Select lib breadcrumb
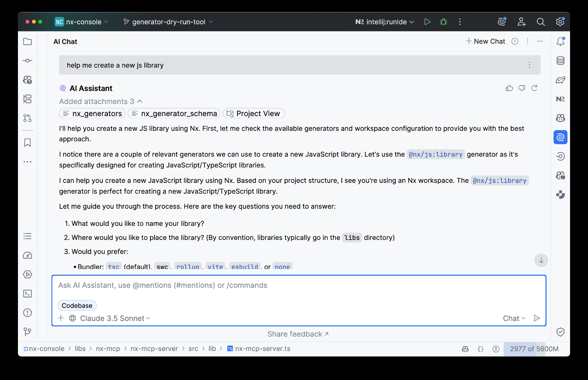This screenshot has width=588, height=380. click(212, 349)
